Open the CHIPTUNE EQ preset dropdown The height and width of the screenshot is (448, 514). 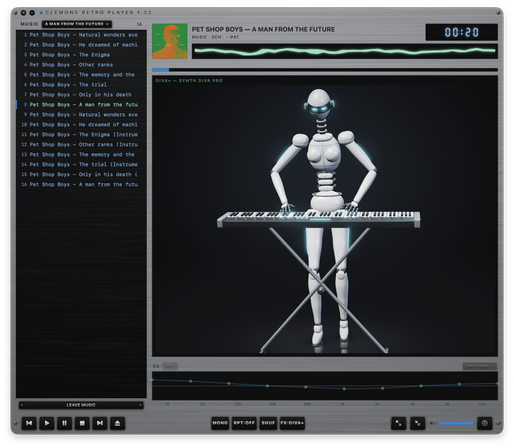[x=479, y=366]
